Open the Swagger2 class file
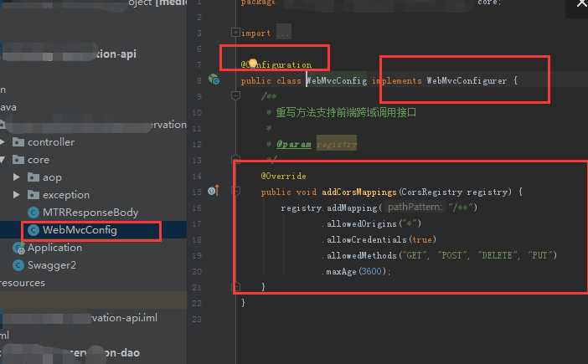The height and width of the screenshot is (364, 588). (52, 265)
